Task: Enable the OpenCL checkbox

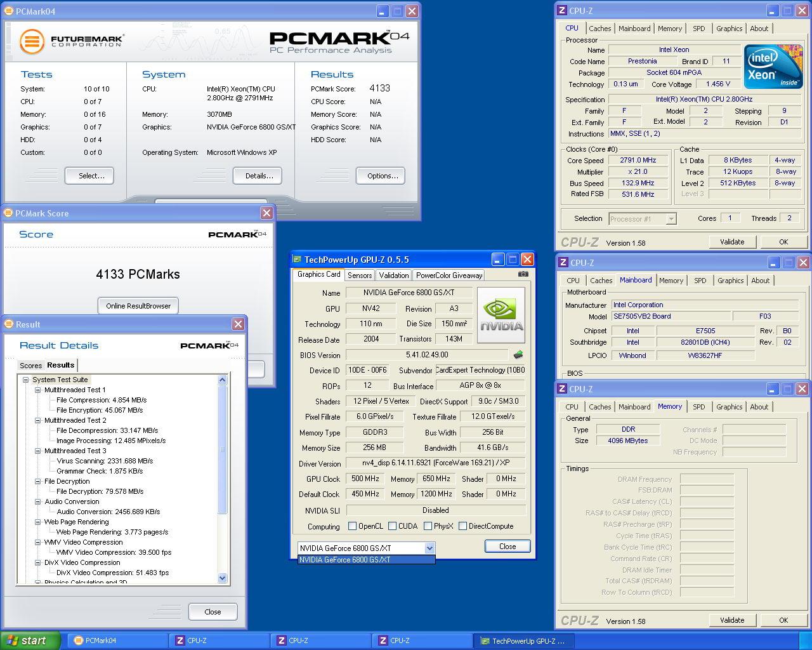Action: (352, 526)
